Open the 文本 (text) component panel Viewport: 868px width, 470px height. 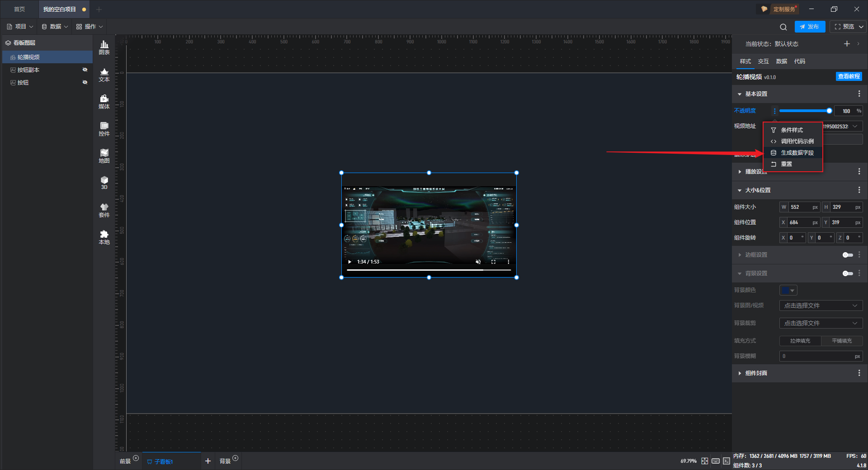(x=104, y=75)
